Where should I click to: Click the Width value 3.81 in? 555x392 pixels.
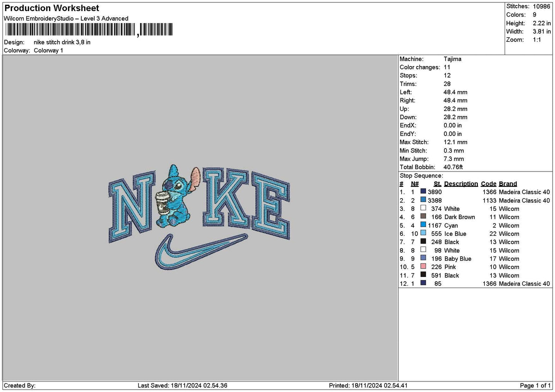click(x=542, y=31)
